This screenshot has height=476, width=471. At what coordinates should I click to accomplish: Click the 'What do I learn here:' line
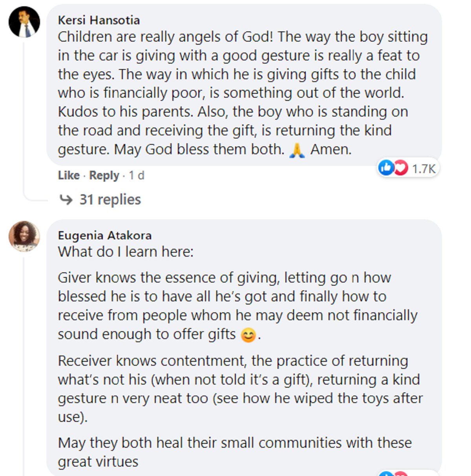pos(126,252)
